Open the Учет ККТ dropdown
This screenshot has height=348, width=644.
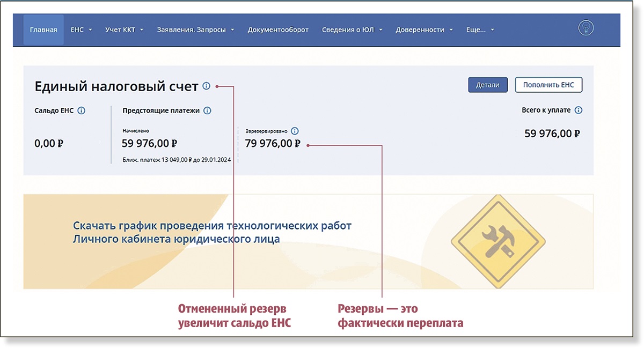(125, 30)
